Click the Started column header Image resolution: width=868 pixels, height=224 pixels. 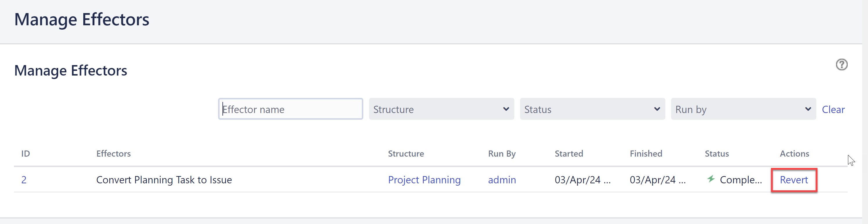pos(569,153)
